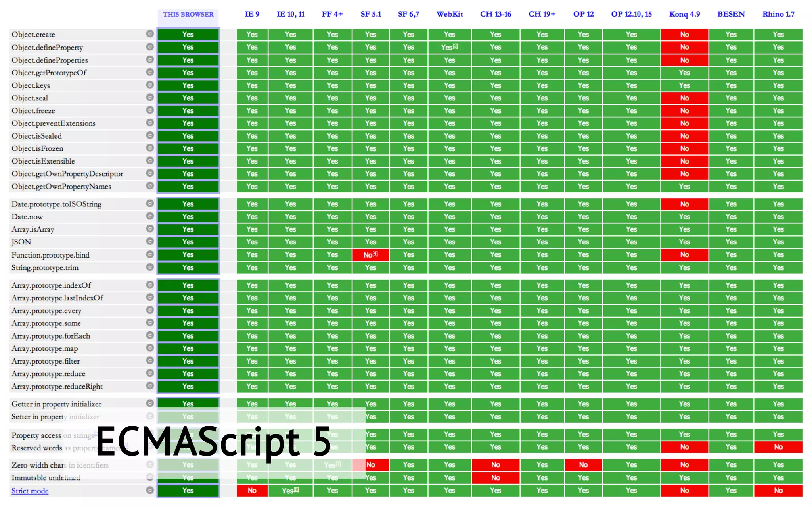The width and height of the screenshot is (812, 508).
Task: Click Rhino 1.7 'No' cell in Strict mode row
Action: coord(778,491)
